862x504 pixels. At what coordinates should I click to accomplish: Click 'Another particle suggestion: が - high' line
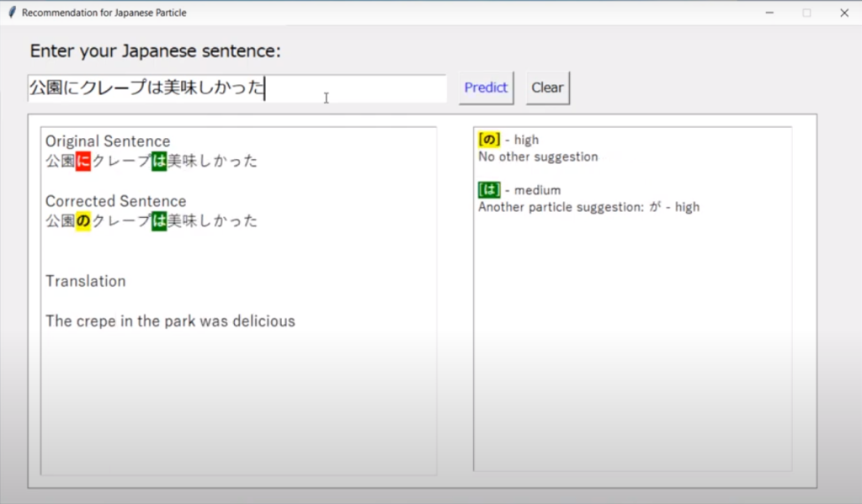[x=588, y=207]
